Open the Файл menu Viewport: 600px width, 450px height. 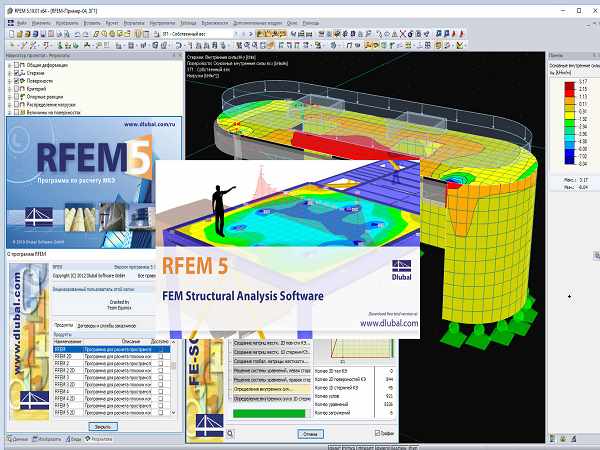(22, 23)
